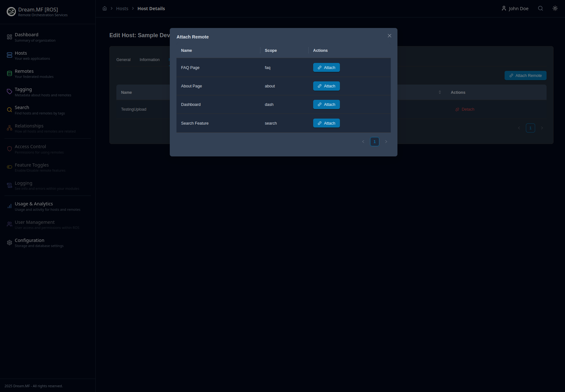Attach the Dashboard remote

coord(326,105)
